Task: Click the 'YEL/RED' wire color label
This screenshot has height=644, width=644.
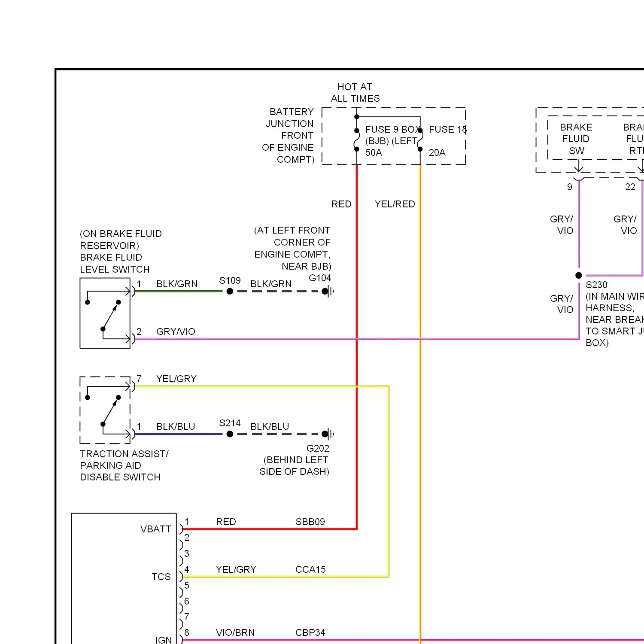Action: (x=395, y=204)
